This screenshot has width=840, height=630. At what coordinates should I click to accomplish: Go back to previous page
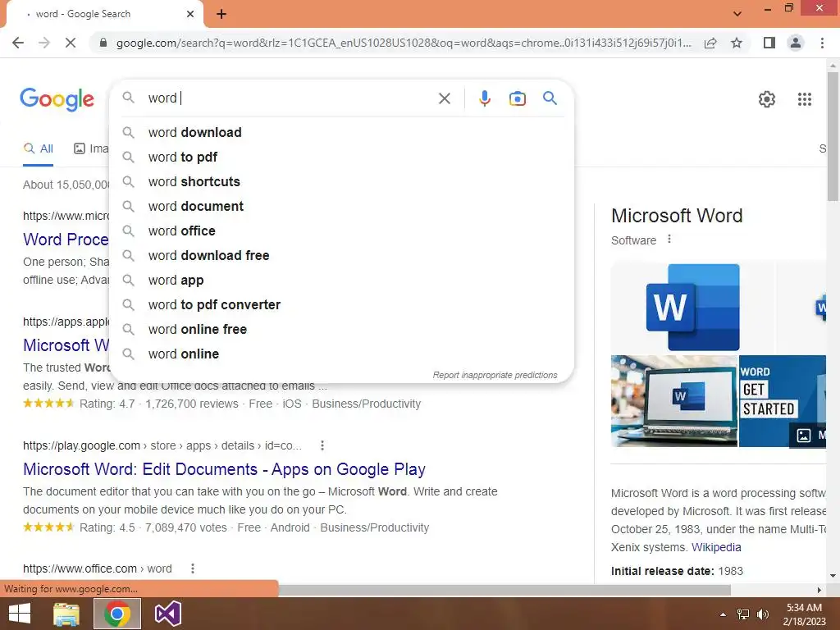point(18,43)
